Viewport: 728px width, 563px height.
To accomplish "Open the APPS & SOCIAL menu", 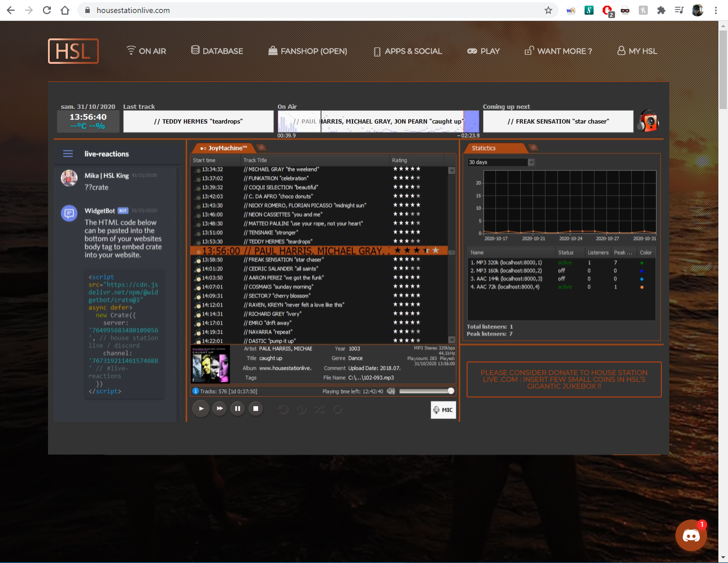I will [x=408, y=51].
